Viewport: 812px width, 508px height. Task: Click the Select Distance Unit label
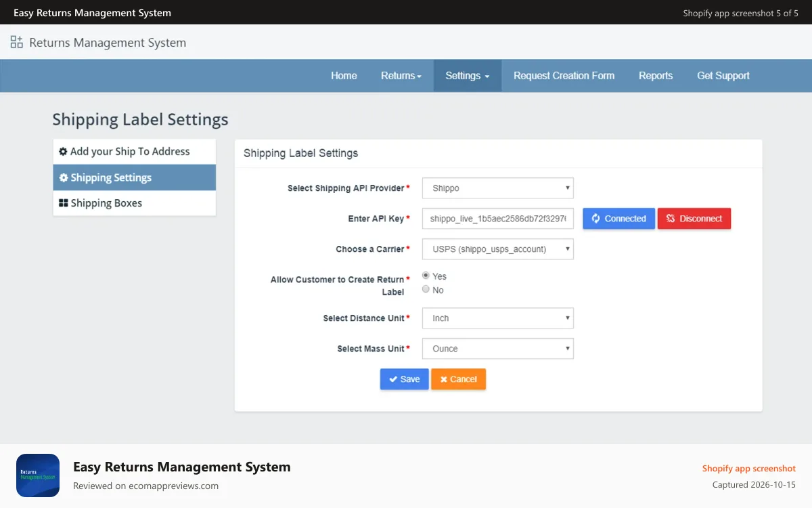click(x=364, y=318)
